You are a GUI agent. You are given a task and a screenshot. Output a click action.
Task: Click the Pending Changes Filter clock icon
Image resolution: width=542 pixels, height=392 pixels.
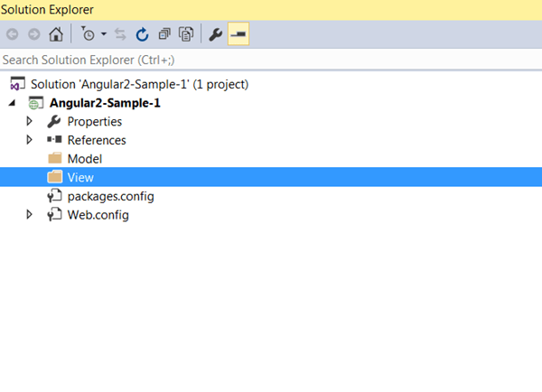pyautogui.click(x=87, y=35)
